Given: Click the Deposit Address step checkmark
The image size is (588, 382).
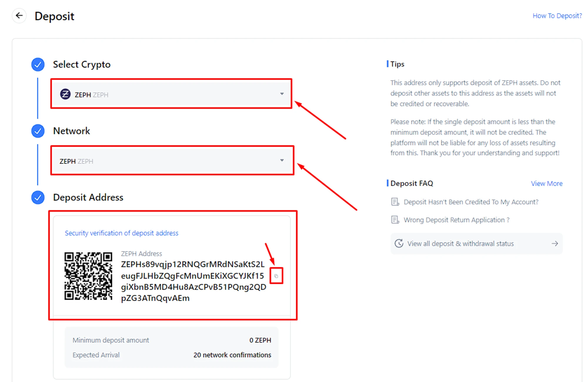Looking at the screenshot, I should click(38, 198).
